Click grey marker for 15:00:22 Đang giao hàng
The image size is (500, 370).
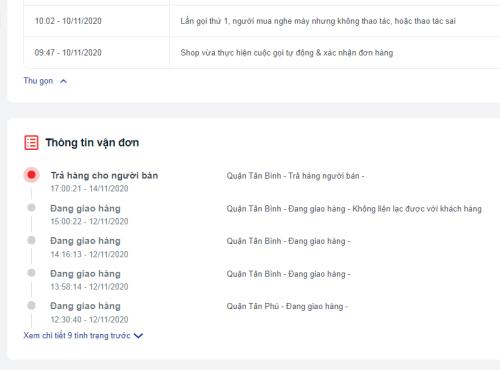pos(31,208)
